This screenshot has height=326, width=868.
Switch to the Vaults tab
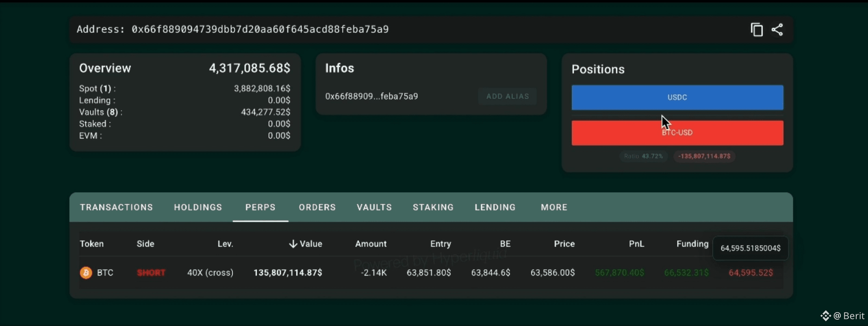(374, 207)
